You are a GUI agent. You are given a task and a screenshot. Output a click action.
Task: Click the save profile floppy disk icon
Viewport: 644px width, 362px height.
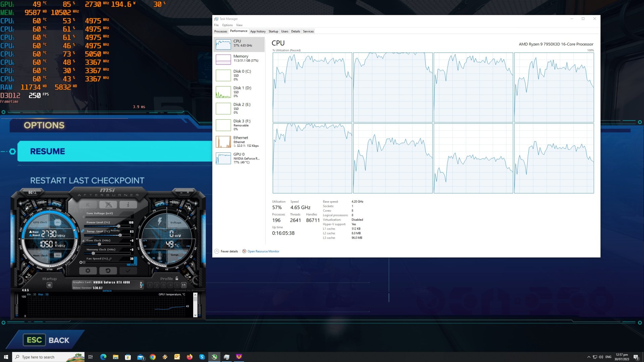183,285
